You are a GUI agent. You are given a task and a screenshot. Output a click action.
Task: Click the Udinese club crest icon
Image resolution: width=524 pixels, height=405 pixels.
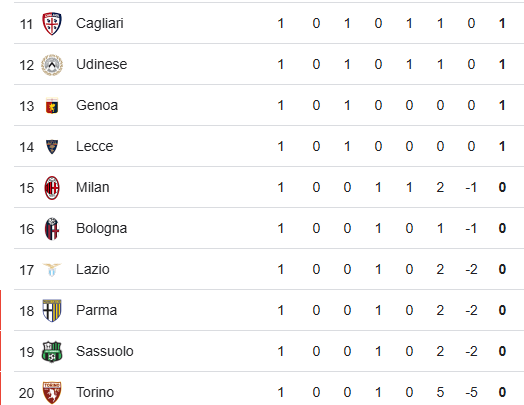point(52,64)
